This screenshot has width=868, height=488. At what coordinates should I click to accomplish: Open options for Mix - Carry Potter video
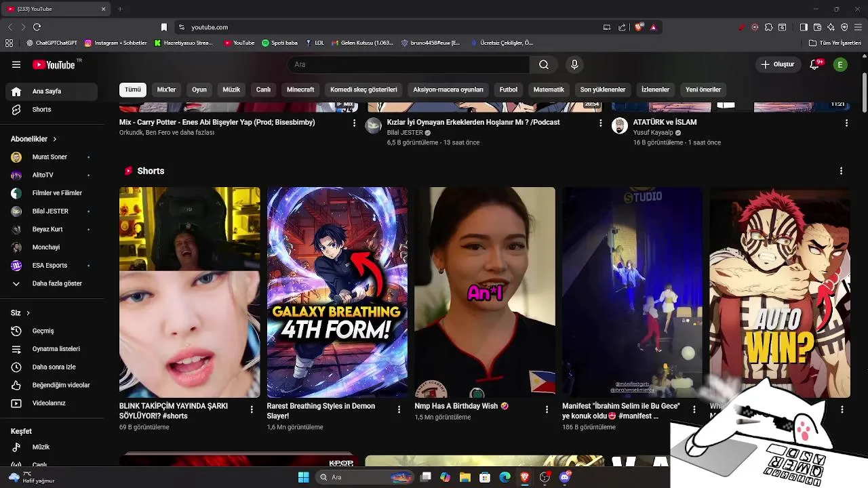click(x=354, y=123)
